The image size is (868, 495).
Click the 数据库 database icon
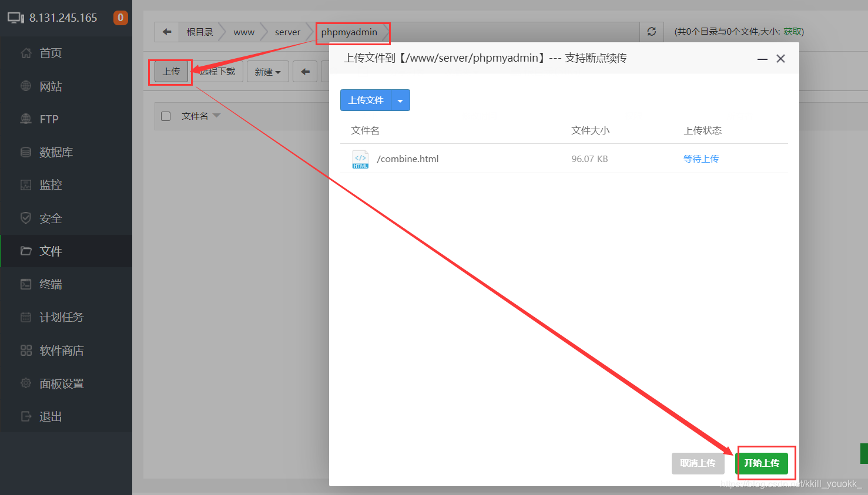26,152
